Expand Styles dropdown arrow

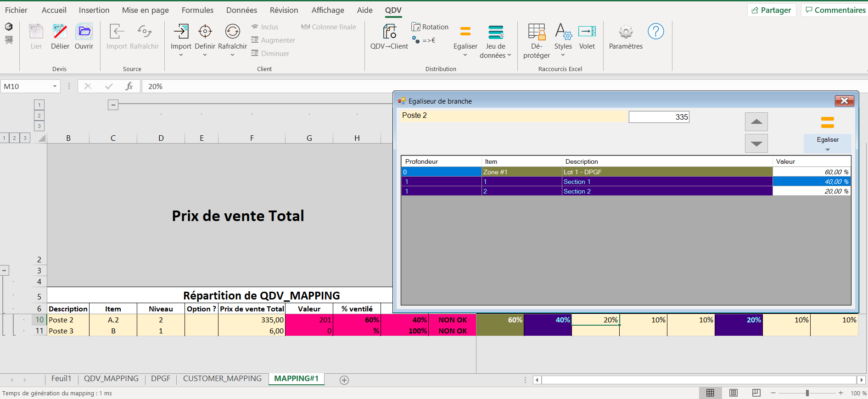coord(563,55)
